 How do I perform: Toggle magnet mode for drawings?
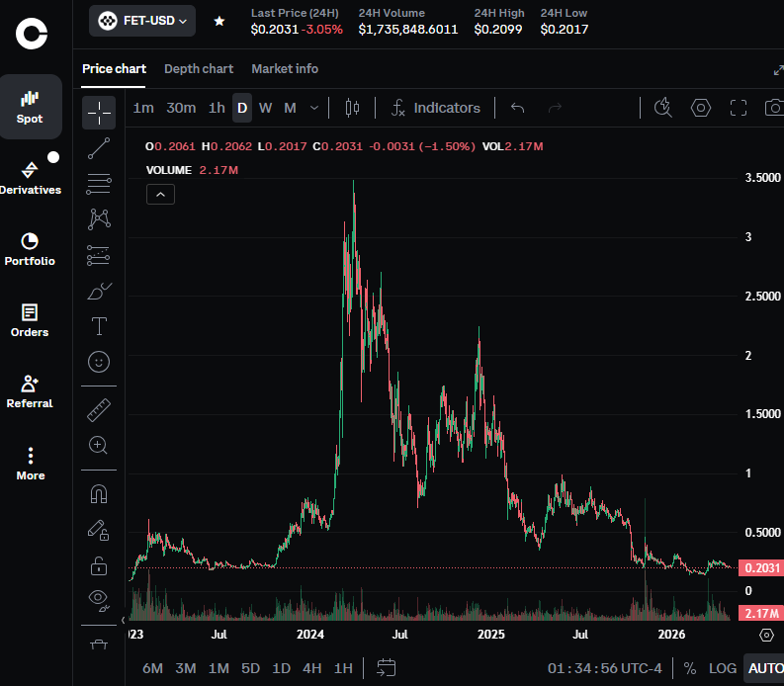click(99, 494)
